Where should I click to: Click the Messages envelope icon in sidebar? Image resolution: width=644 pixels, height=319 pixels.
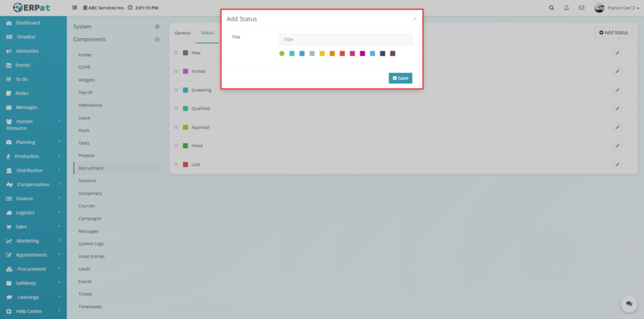pos(9,108)
